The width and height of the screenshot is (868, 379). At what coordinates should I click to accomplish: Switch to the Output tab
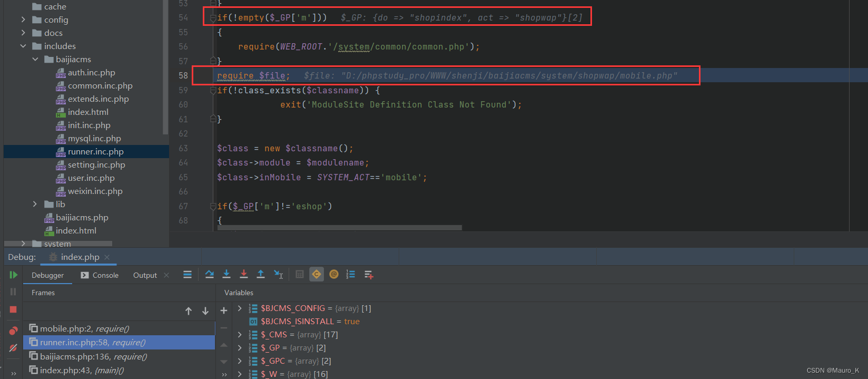coord(145,275)
